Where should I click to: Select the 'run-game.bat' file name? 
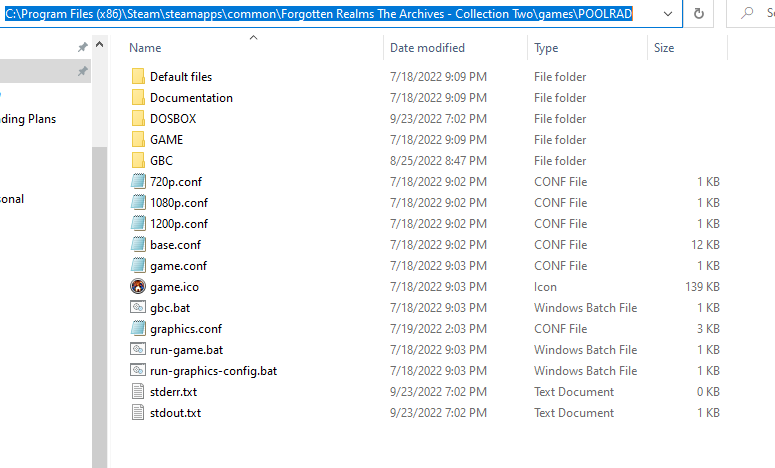pyautogui.click(x=186, y=350)
